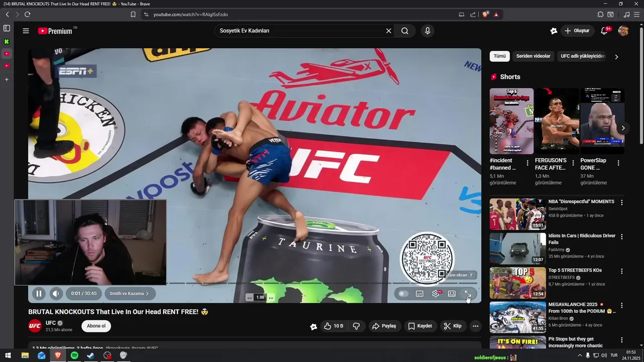Select the Seriden videolar filter chip

(533, 56)
